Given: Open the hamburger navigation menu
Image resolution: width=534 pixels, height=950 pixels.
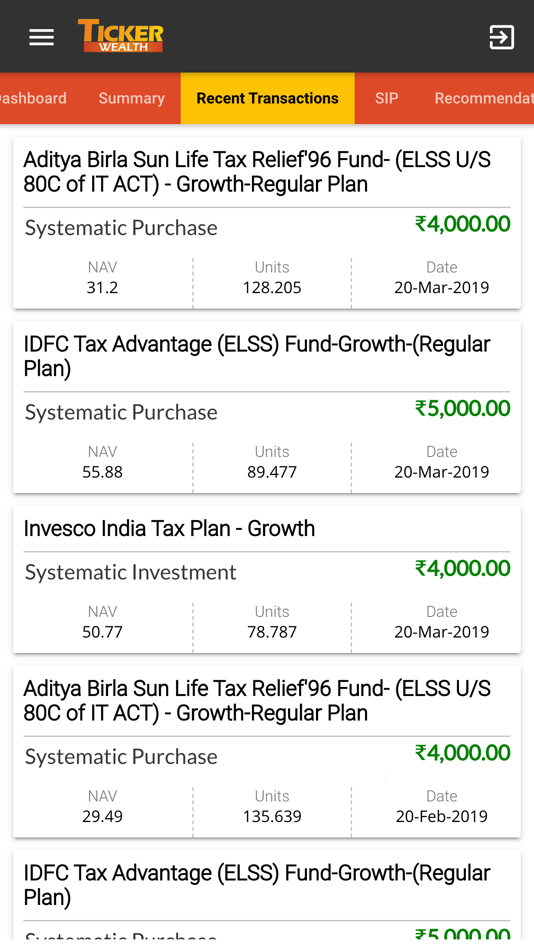Looking at the screenshot, I should tap(41, 38).
